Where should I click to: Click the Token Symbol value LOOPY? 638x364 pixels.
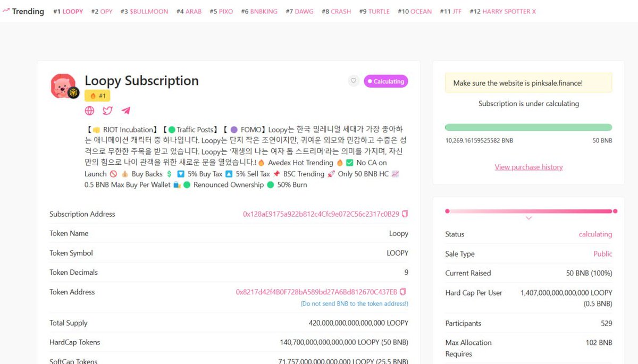(x=397, y=253)
